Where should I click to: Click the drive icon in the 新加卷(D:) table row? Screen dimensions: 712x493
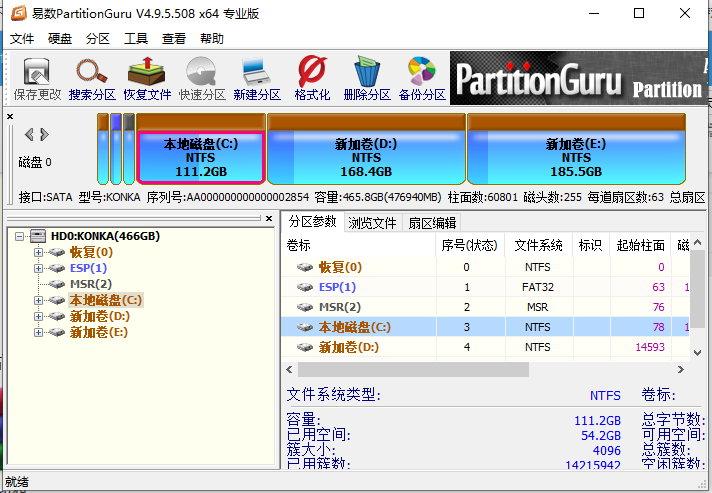click(x=305, y=347)
